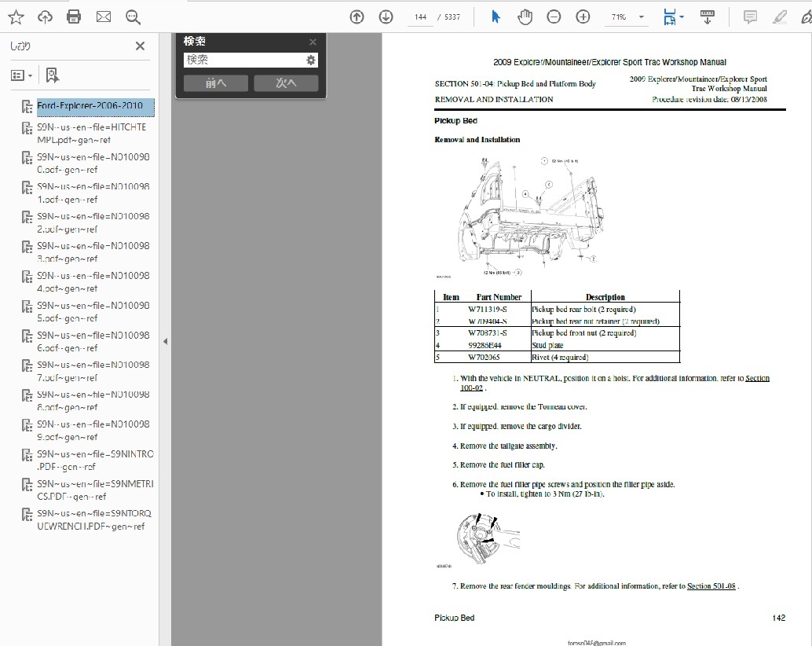Choose the selection arrow tool
This screenshot has width=812, height=646.
[x=496, y=17]
